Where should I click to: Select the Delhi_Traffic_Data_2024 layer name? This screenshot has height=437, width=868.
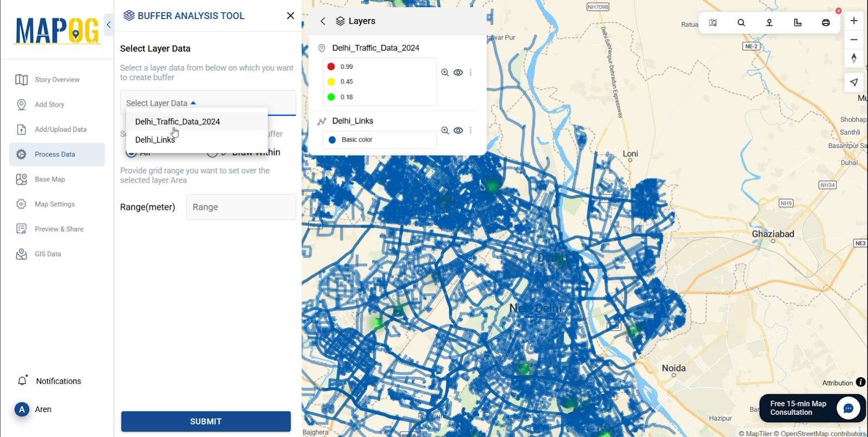coord(375,48)
